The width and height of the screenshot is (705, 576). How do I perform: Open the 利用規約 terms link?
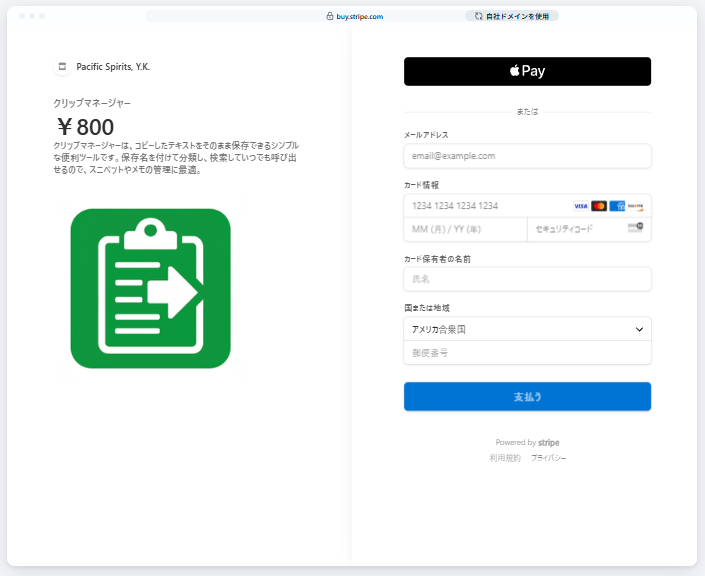point(505,457)
